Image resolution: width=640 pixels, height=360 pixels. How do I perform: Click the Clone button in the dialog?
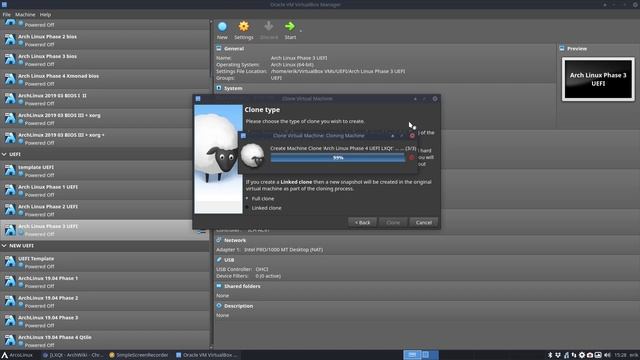393,222
